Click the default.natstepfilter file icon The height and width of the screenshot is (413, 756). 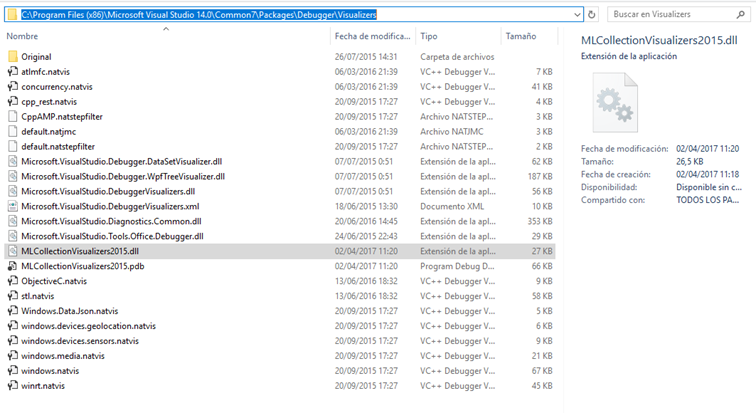tap(13, 146)
